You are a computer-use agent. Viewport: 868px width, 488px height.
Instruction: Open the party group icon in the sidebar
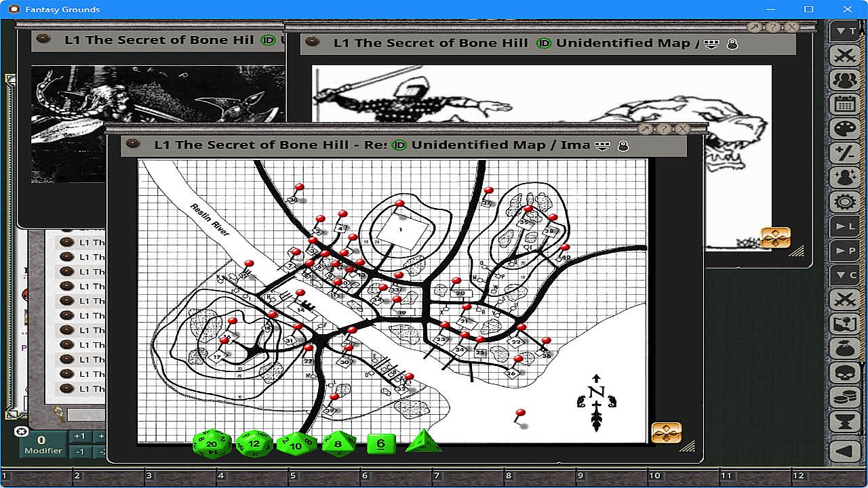pos(845,79)
